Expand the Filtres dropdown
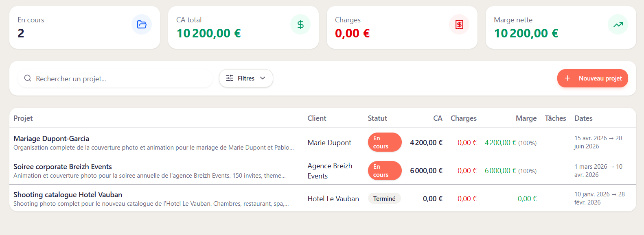The width and height of the screenshot is (644, 235). [x=246, y=78]
